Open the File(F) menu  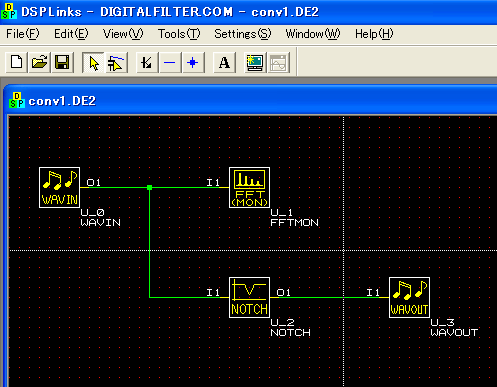coord(22,34)
